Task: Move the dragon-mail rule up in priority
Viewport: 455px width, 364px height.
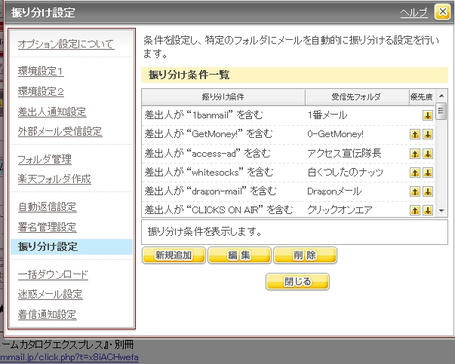Action: [415, 191]
